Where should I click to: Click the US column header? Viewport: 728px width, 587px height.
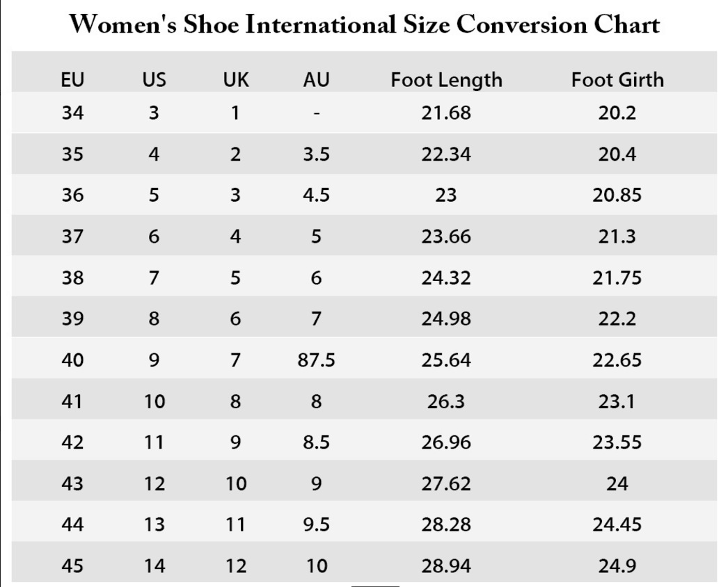[x=154, y=80]
